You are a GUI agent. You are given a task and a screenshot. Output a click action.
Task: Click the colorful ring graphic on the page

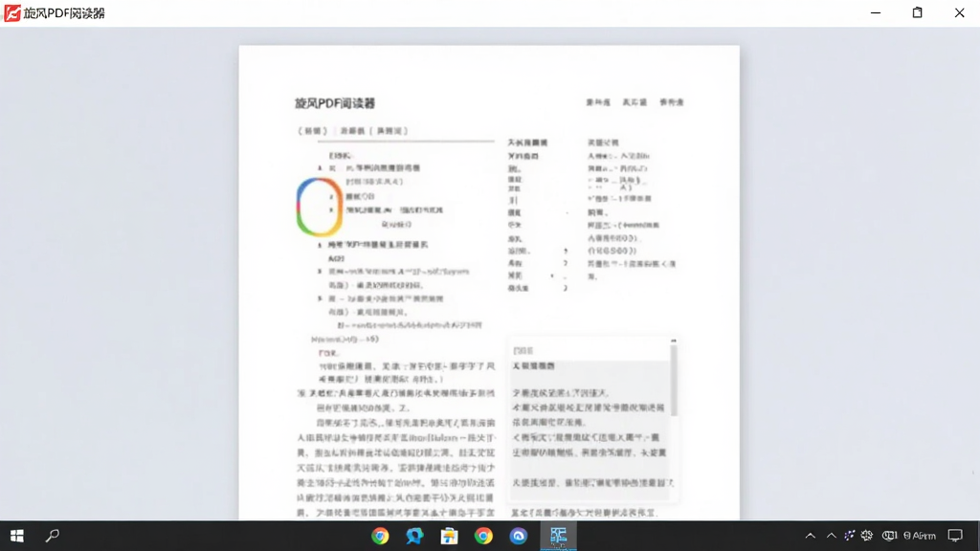click(320, 207)
